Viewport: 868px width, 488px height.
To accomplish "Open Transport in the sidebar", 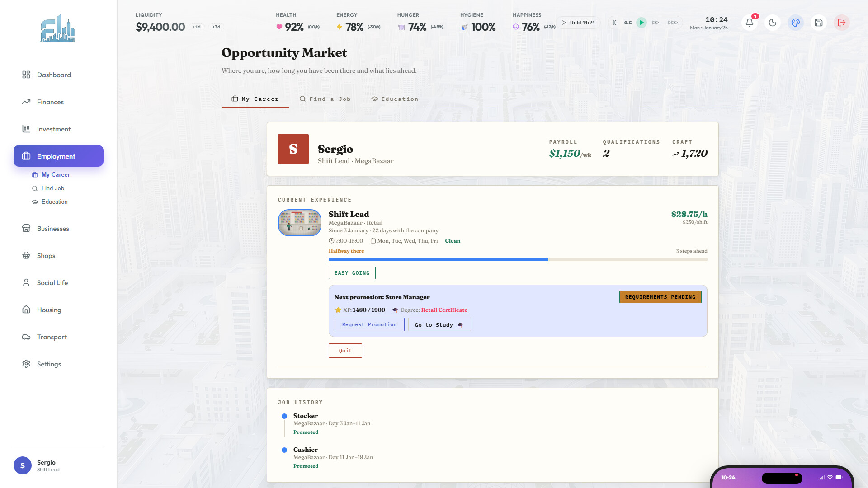I will pos(58,337).
